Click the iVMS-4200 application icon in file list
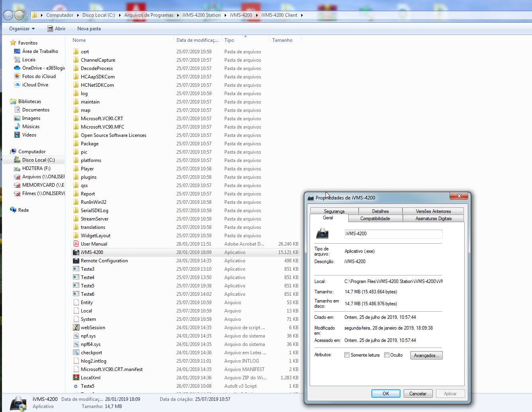This screenshot has width=532, height=412. click(76, 252)
